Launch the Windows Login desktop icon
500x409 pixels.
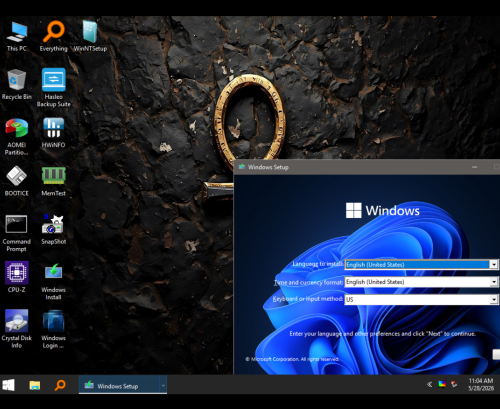pyautogui.click(x=53, y=328)
